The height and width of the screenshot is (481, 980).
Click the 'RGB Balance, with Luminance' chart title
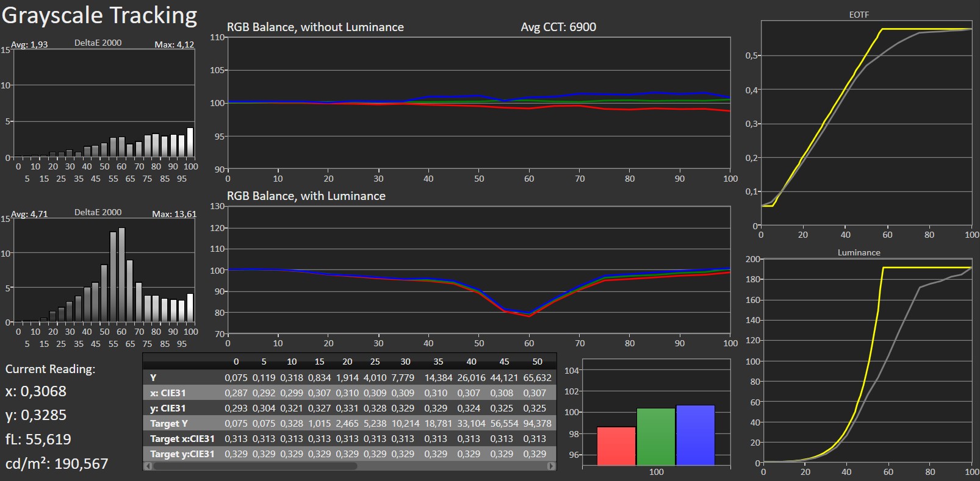(x=306, y=196)
